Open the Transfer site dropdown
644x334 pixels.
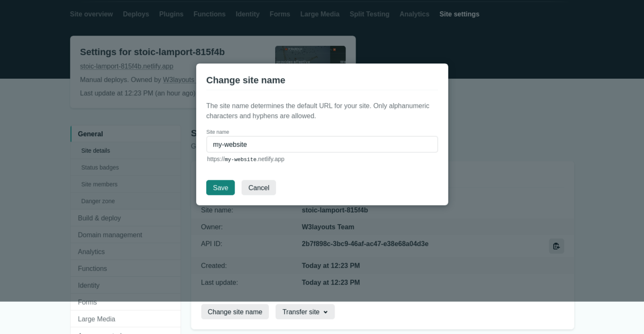[x=305, y=312]
